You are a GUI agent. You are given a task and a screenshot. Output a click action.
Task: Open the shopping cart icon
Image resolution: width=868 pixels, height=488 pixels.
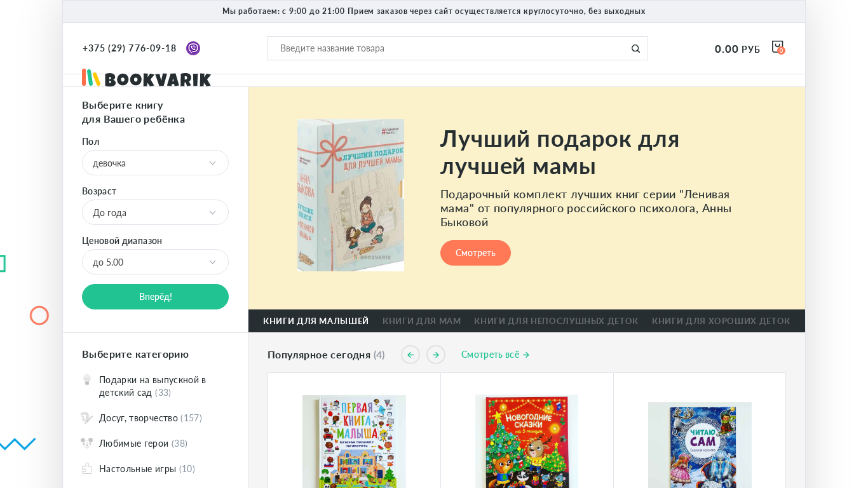coord(778,47)
